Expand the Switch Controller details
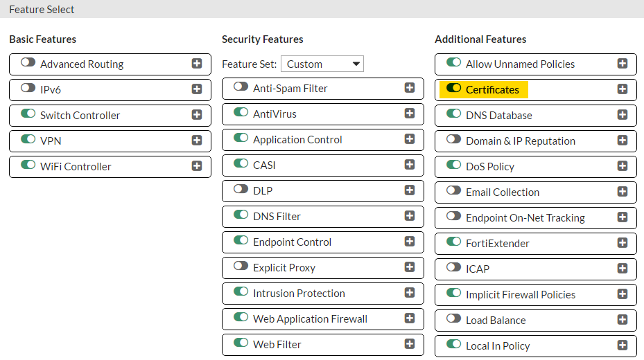This screenshot has height=360, width=644. point(197,115)
